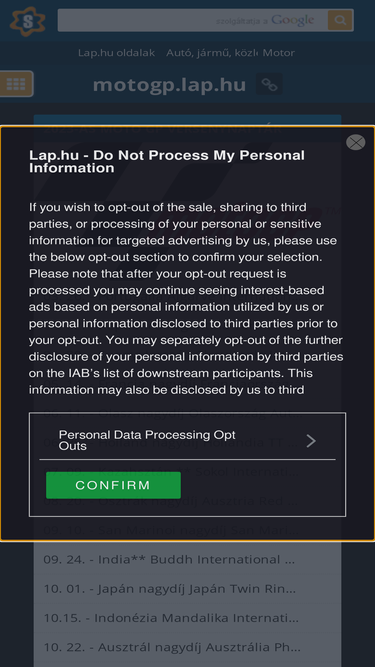Click the dialog heading Do Not Process

pyautogui.click(x=167, y=162)
